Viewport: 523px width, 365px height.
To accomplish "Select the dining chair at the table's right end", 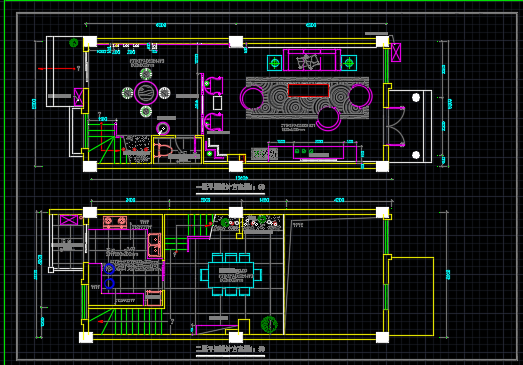I will [257, 275].
